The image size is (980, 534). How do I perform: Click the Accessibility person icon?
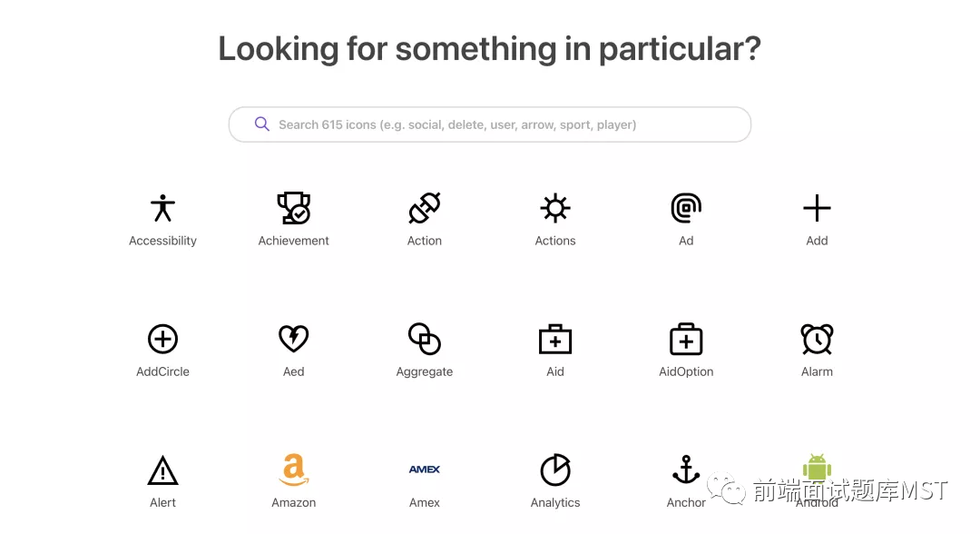coord(162,209)
